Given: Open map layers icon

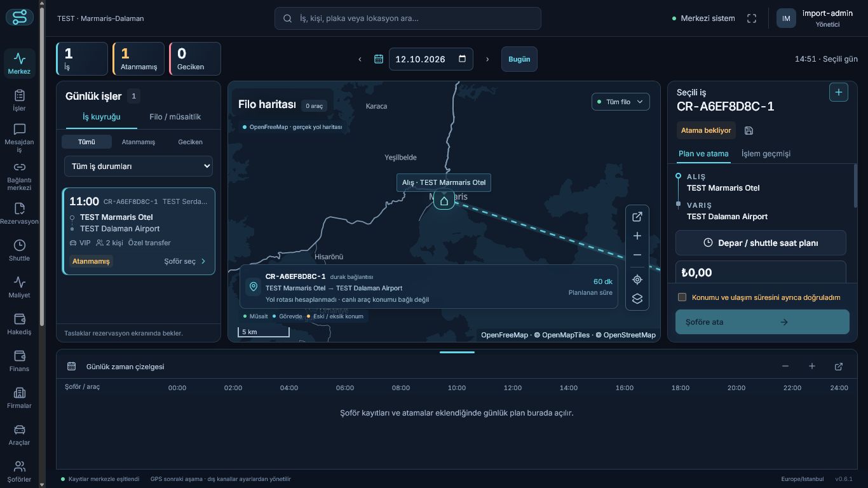Looking at the screenshot, I should (x=637, y=299).
